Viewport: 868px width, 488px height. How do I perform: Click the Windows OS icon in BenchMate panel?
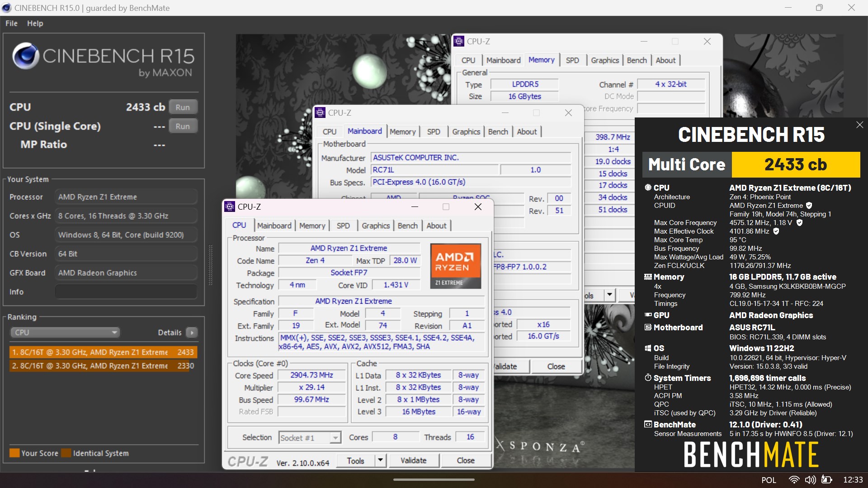click(648, 348)
